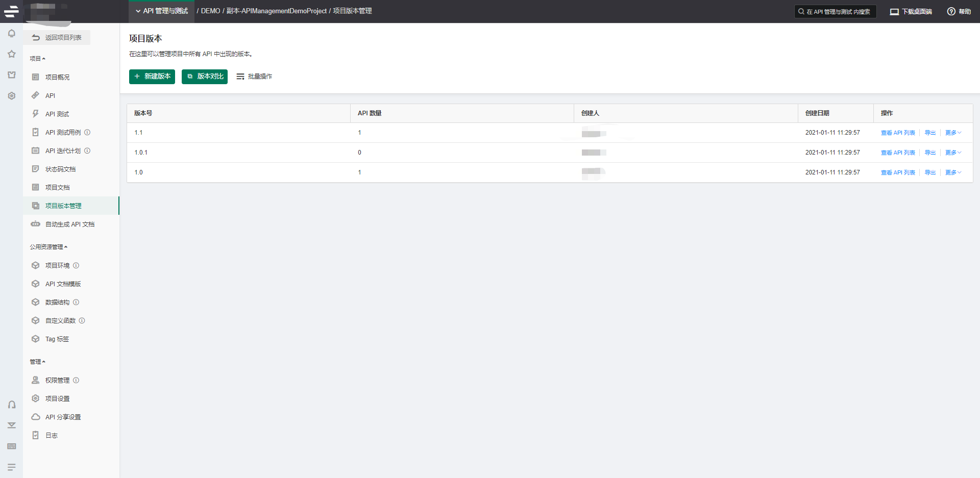Click 查看 API 列表 for version 1.0.1

[x=898, y=153]
